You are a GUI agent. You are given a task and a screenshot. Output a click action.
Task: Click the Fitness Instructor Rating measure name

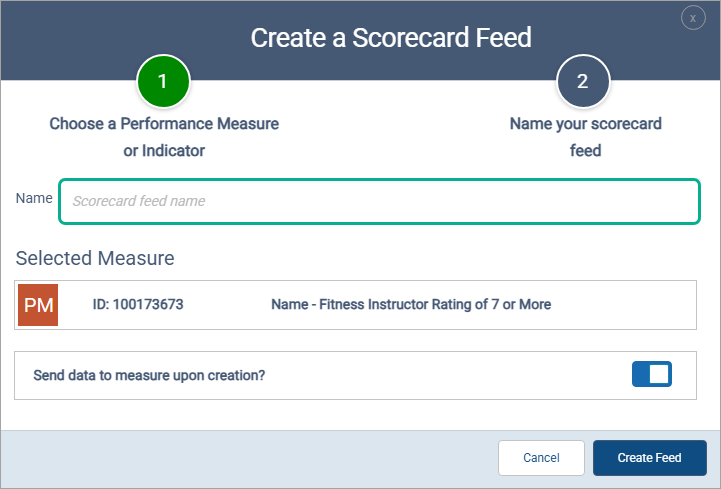tap(410, 305)
